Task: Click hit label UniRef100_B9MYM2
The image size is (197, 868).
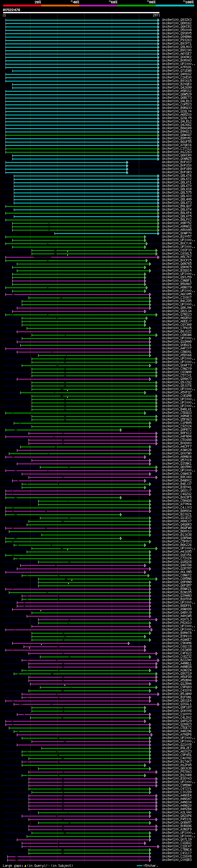Action: (177, 139)
